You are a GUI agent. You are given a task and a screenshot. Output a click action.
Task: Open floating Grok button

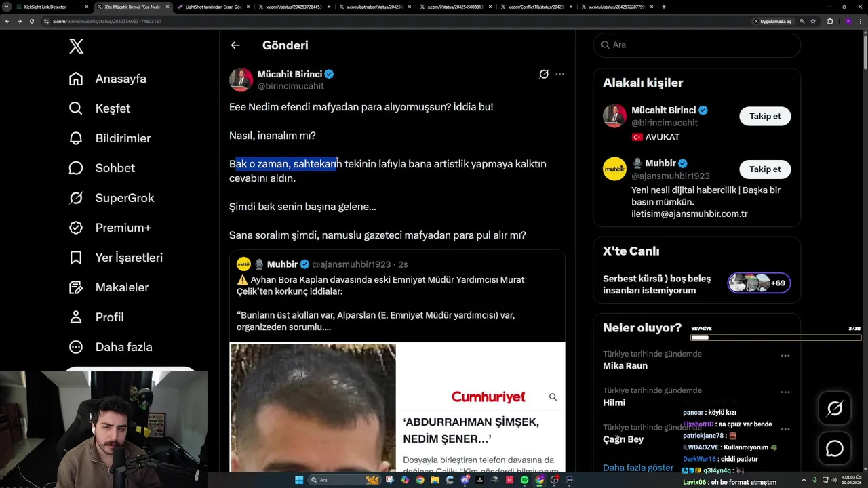coord(835,408)
